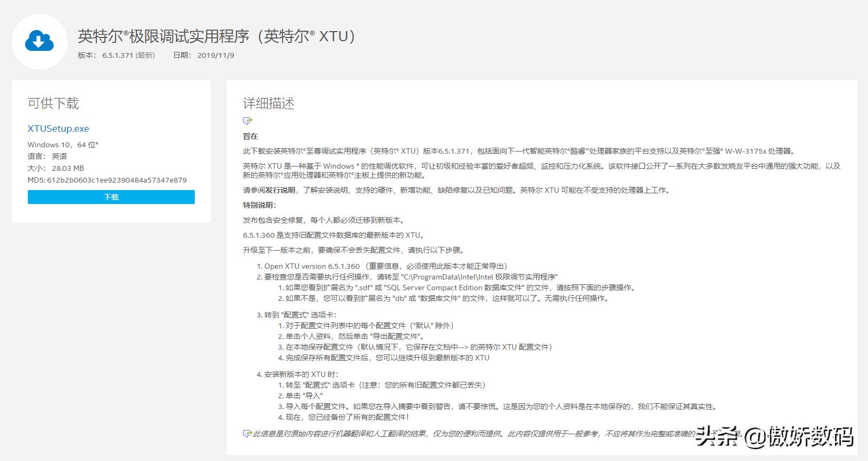Click the 特别说明 bold heading
This screenshot has width=868, height=461.
click(x=260, y=205)
